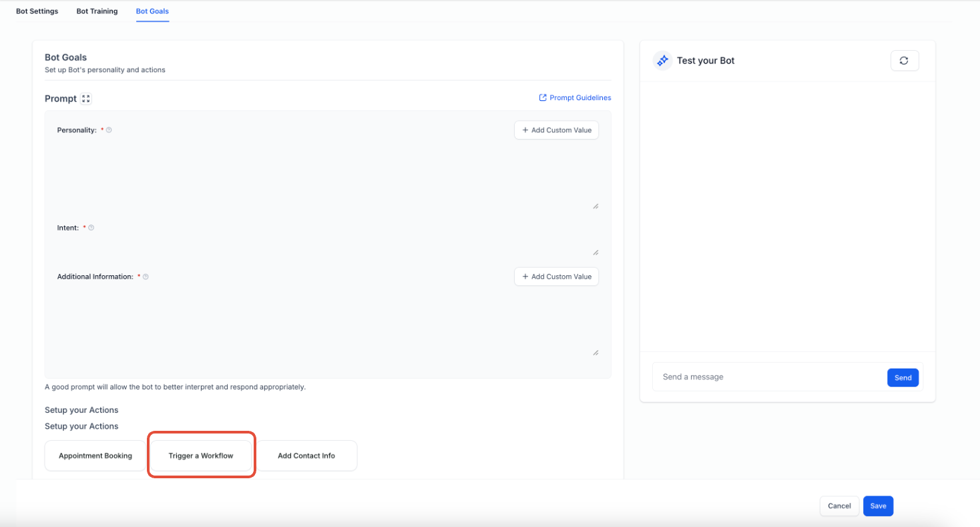Choose the Appointment Booking action
This screenshot has width=980, height=527.
[x=95, y=456]
